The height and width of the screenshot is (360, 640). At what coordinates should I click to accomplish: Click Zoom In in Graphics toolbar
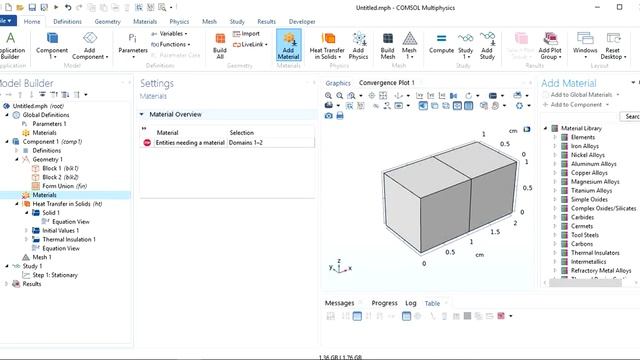(328, 96)
